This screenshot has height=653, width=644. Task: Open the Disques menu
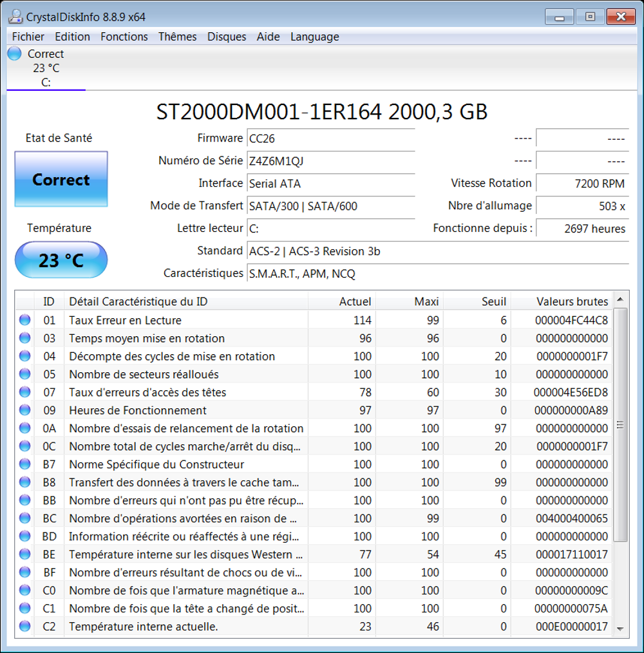pyautogui.click(x=227, y=37)
